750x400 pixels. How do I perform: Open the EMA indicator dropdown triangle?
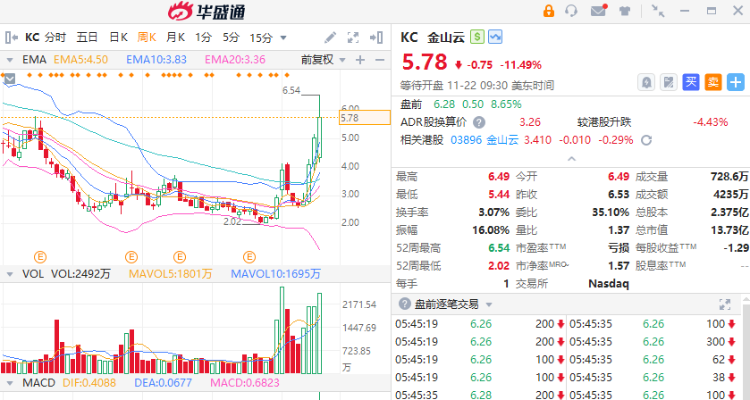(x=9, y=60)
